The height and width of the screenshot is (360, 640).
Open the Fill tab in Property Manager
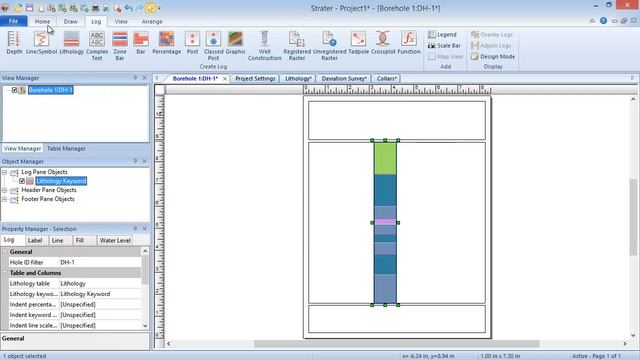coord(80,240)
